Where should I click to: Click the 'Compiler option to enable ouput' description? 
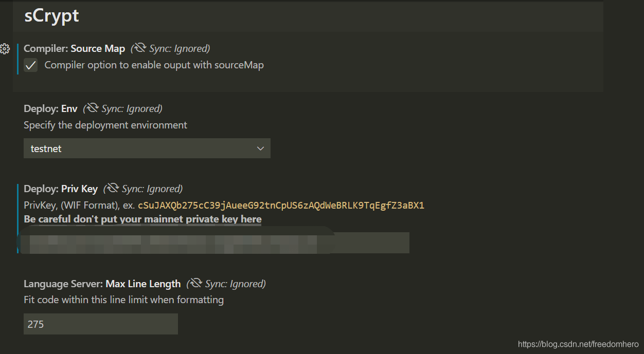click(x=154, y=65)
